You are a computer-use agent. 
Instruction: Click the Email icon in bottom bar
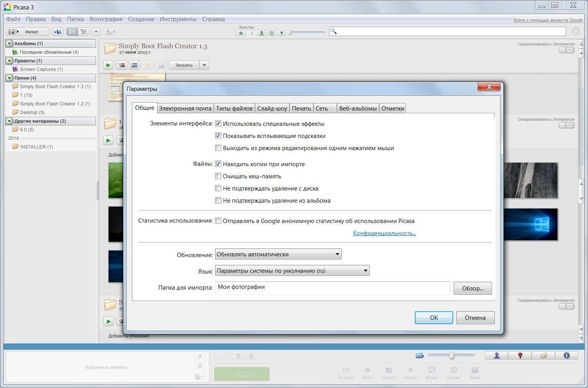click(x=346, y=372)
